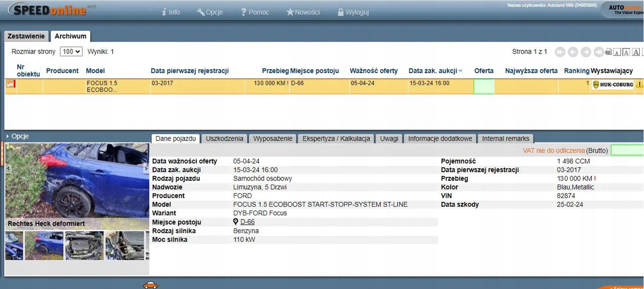
Task: Open the Uszkodzenia tab
Action: (224, 139)
